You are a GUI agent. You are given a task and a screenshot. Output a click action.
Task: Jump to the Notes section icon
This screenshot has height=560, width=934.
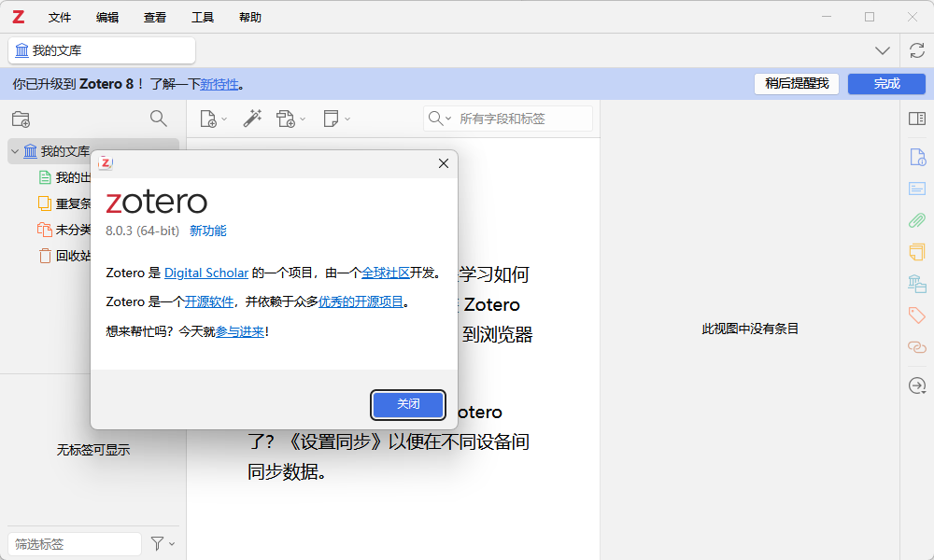click(x=917, y=252)
